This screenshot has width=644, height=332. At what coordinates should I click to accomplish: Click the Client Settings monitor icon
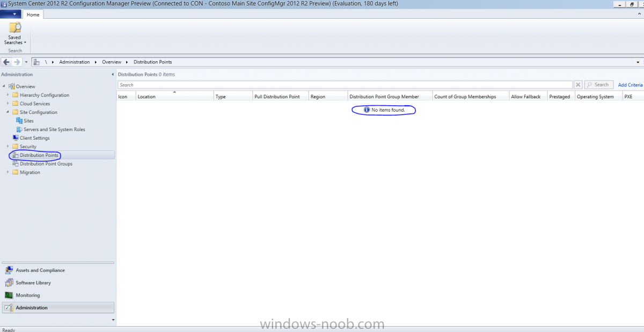[15, 138]
